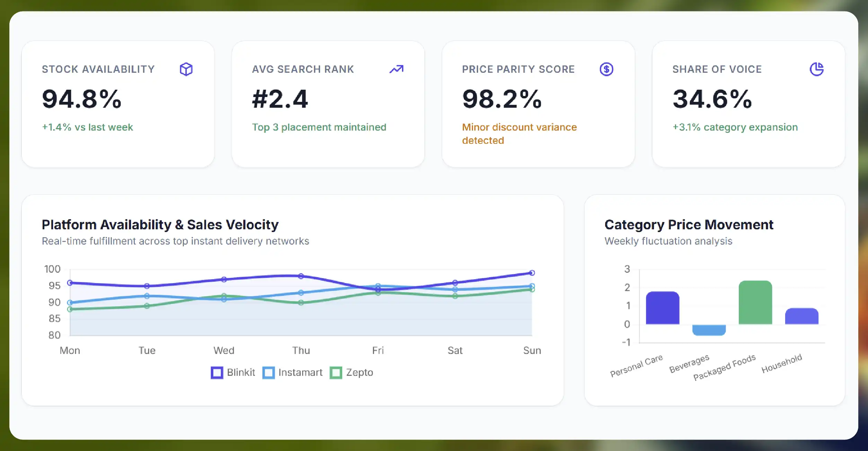This screenshot has width=868, height=451.
Task: Click the 'Wed' x-axis label
Action: click(x=224, y=351)
